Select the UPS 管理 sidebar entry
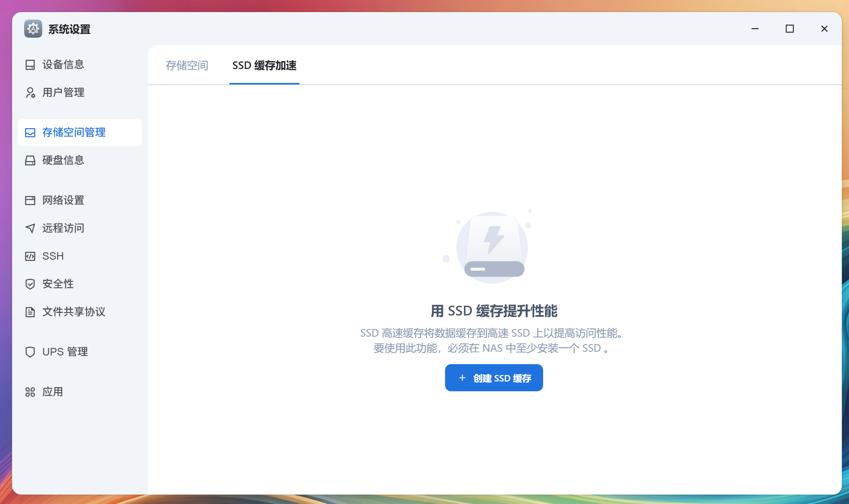Screen dimensions: 849x504 tap(64, 352)
